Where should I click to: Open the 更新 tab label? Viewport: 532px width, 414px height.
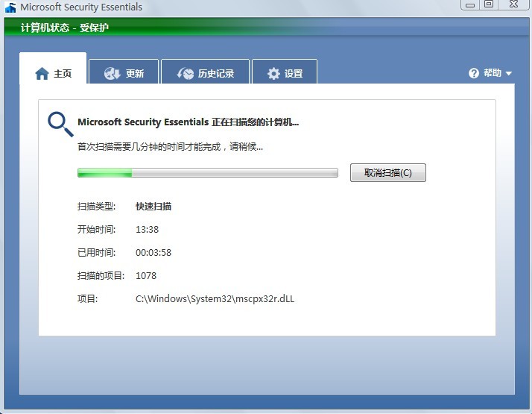pyautogui.click(x=135, y=73)
